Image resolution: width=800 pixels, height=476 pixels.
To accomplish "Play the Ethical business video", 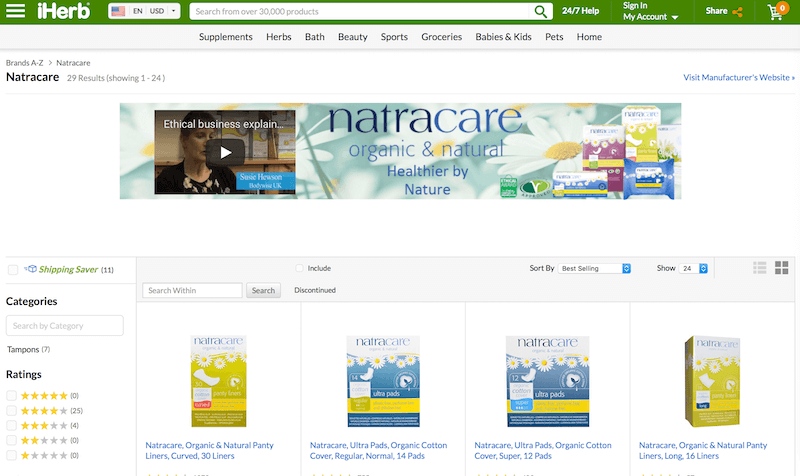I will (226, 152).
